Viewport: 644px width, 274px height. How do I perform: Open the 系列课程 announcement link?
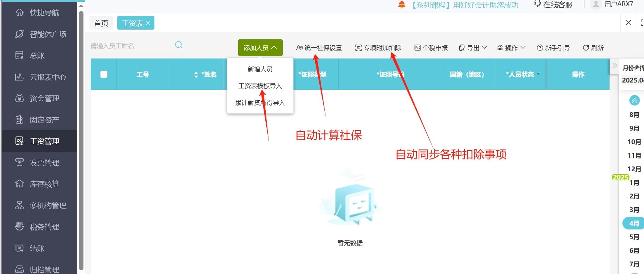(x=464, y=5)
